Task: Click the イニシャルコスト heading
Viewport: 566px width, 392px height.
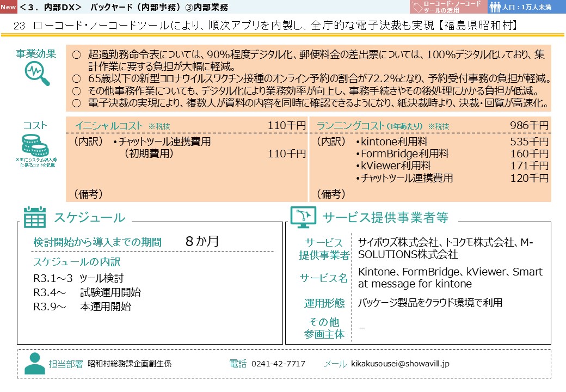Action: (x=109, y=126)
